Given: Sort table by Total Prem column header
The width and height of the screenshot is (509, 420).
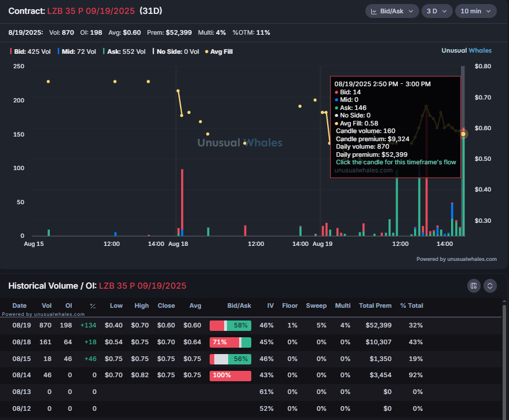Looking at the screenshot, I should pos(375,305).
